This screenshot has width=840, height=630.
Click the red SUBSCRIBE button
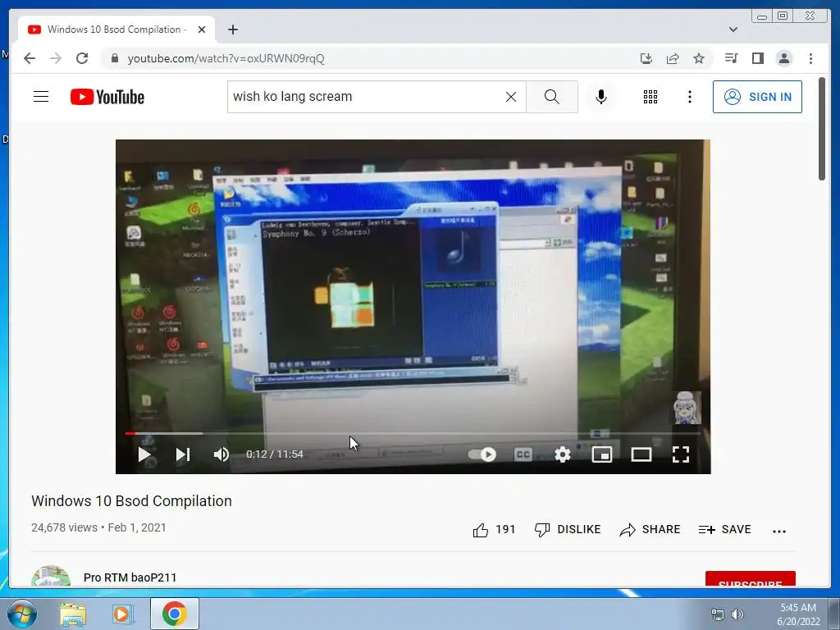[x=750, y=579]
